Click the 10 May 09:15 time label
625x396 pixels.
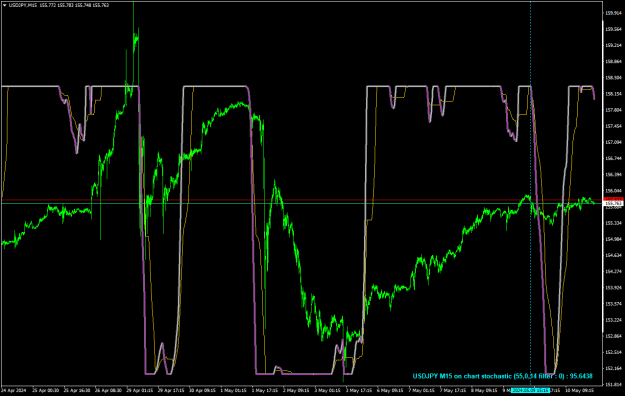click(580, 390)
